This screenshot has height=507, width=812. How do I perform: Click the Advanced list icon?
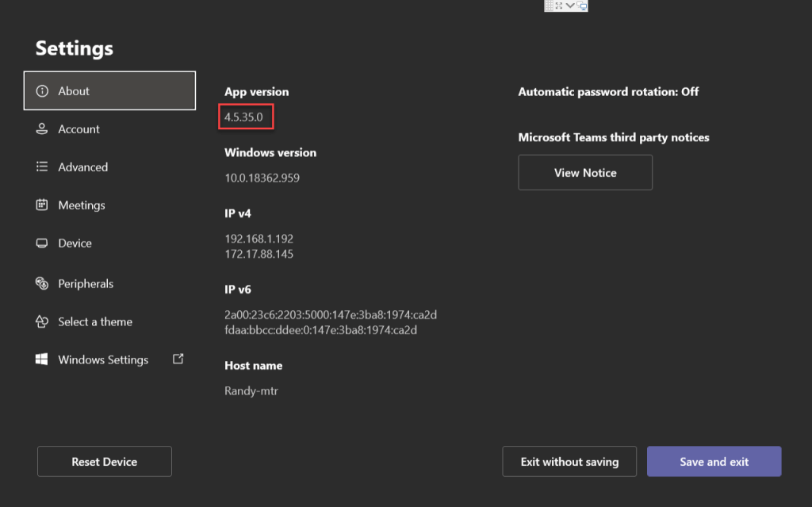tap(42, 167)
